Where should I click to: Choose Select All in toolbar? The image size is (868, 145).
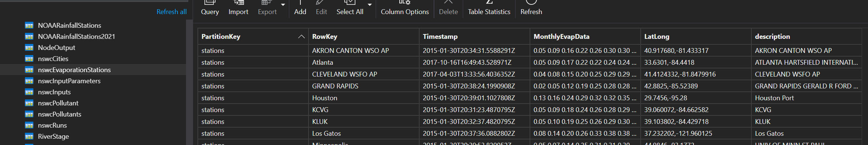[x=350, y=8]
